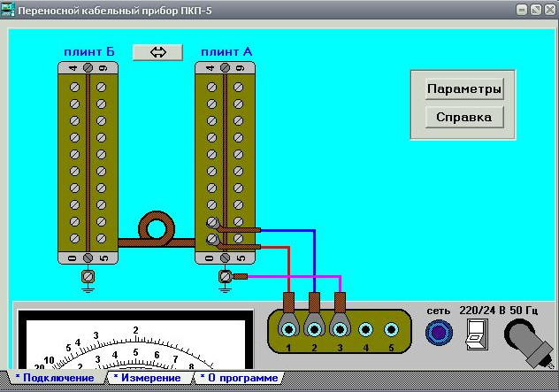Maximize the ПКП-5 window
This screenshot has height=392, width=559.
pyautogui.click(x=536, y=10)
